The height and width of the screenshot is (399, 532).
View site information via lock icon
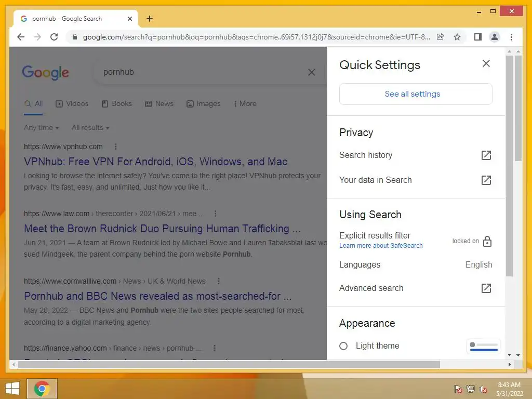[75, 37]
